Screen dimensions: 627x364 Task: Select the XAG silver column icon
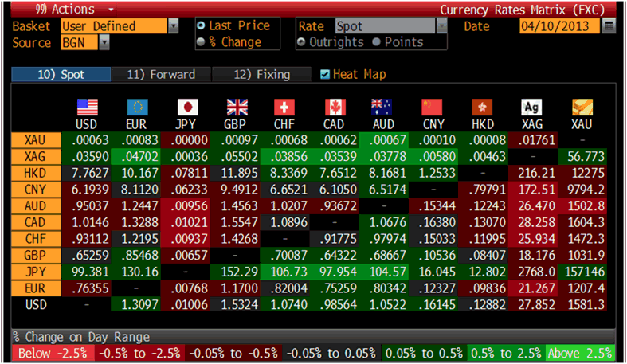point(531,108)
